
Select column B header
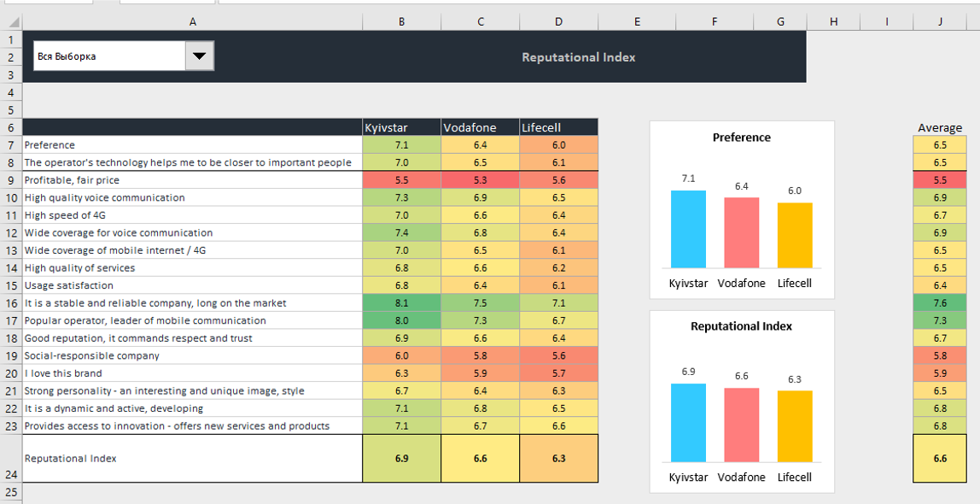tap(401, 22)
